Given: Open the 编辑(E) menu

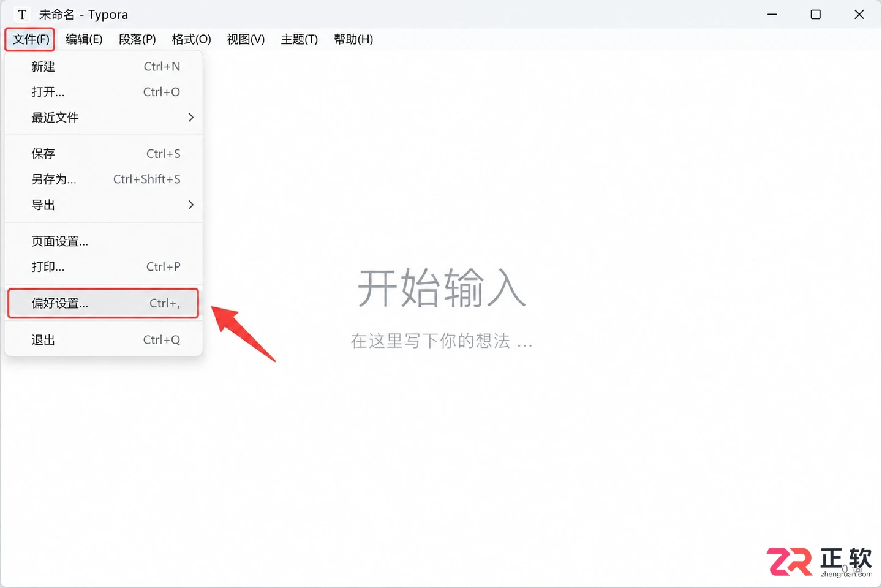Looking at the screenshot, I should (x=84, y=39).
